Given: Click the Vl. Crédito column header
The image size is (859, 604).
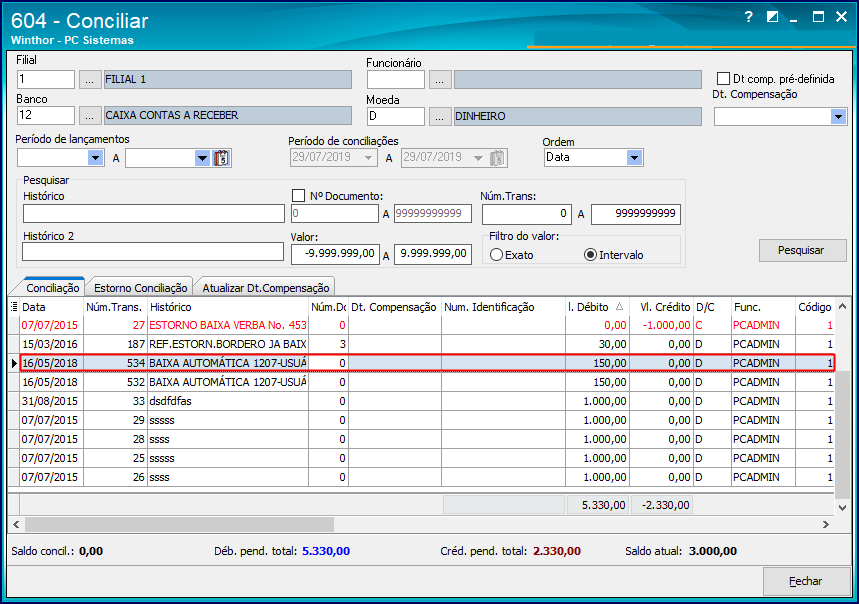Looking at the screenshot, I should [x=662, y=307].
